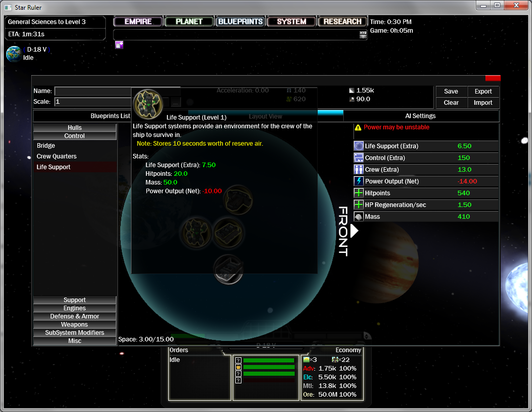Click the HP Regeneration/sec plus icon
532x412 pixels.
coord(359,205)
